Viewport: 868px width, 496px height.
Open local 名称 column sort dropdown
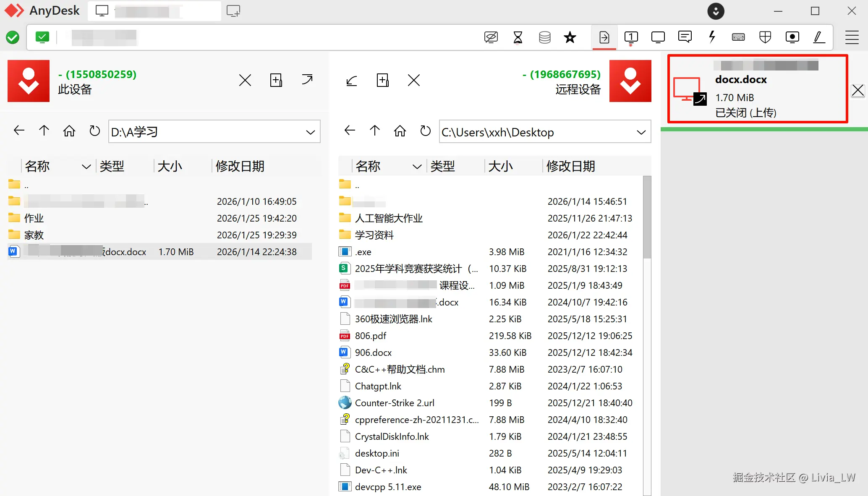(x=86, y=167)
